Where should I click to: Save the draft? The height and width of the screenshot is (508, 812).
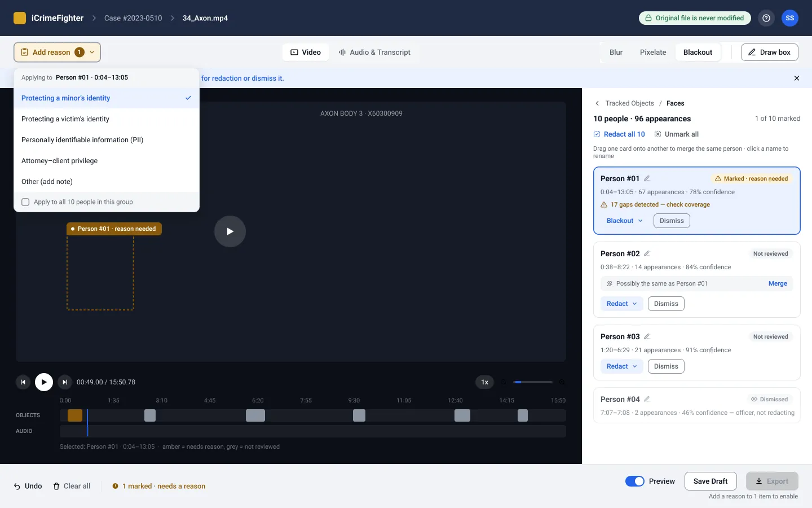710,481
